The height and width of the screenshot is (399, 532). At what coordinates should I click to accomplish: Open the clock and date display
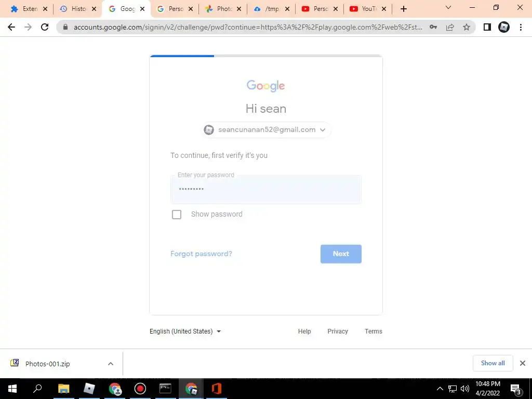tap(487, 389)
